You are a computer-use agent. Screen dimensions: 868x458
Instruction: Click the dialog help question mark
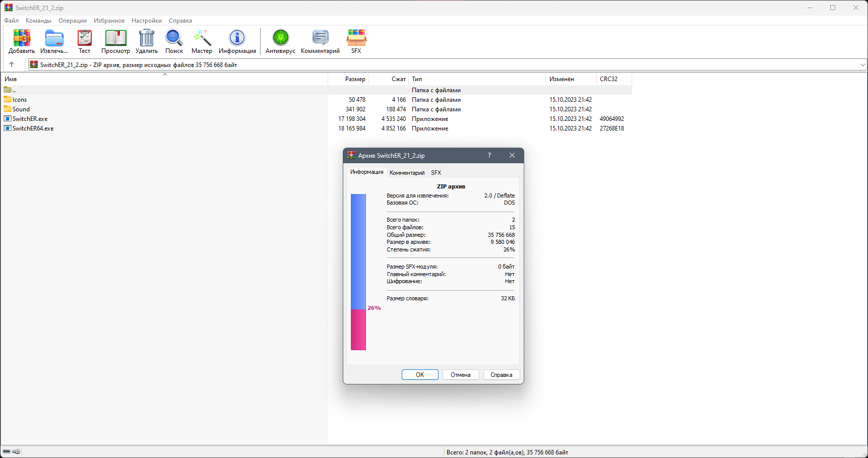(x=489, y=155)
